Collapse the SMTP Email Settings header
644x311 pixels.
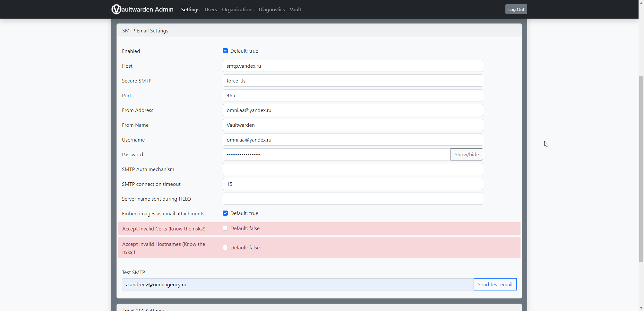click(x=319, y=30)
